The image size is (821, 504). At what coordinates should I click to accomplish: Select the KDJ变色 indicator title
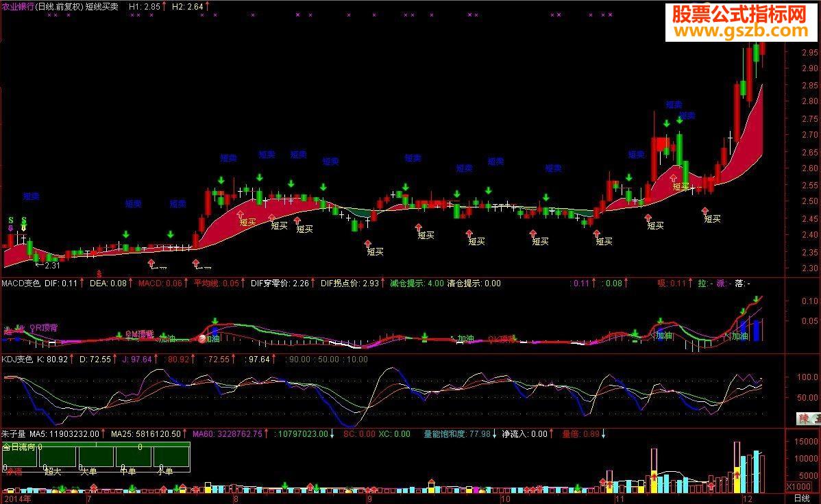tap(16, 359)
